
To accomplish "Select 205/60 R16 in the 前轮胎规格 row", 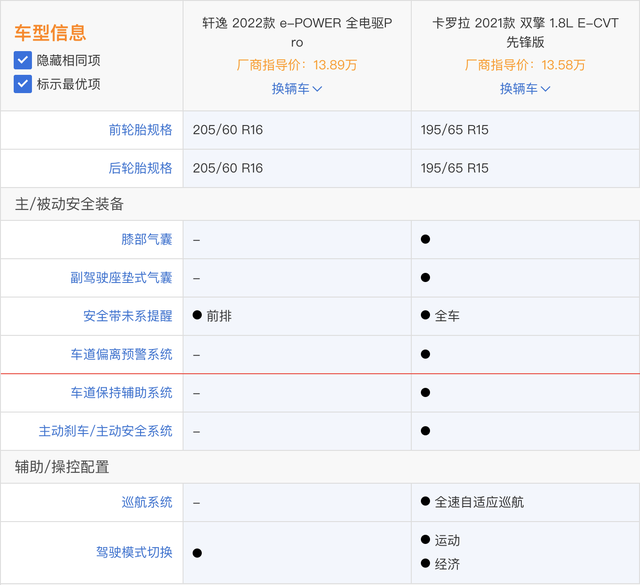I will [x=228, y=130].
